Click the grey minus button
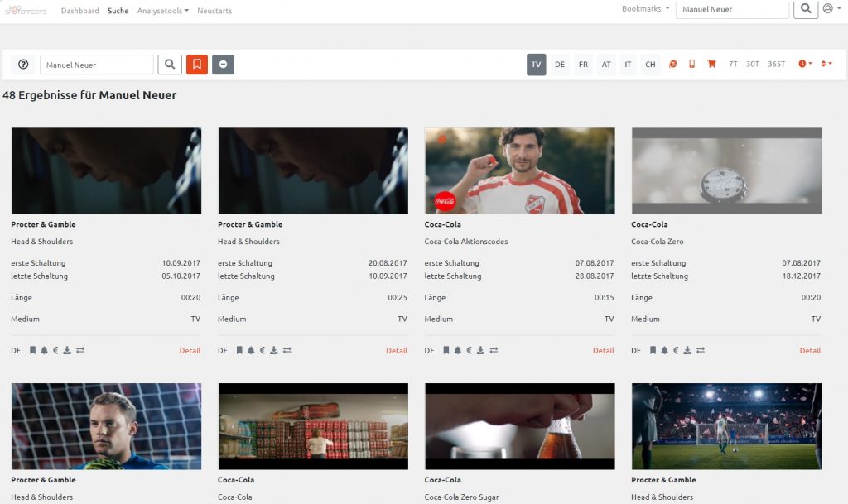The height and width of the screenshot is (504, 848). coord(223,65)
